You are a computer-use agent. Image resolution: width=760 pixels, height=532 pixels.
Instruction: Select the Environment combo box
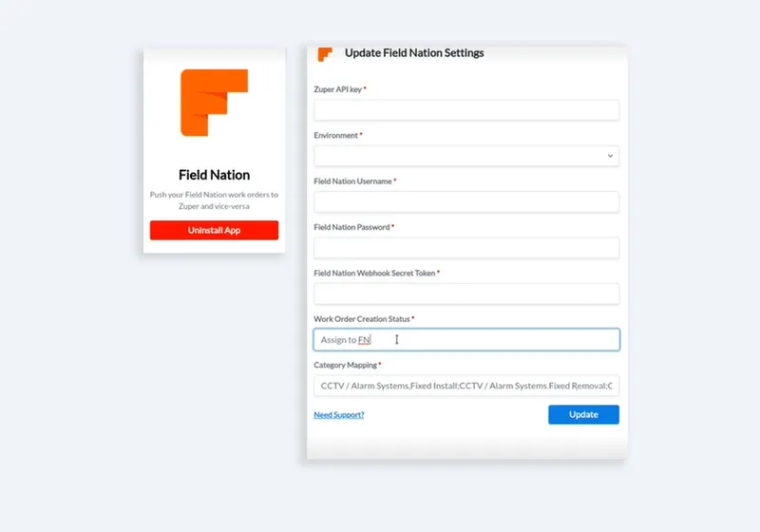[x=466, y=156]
